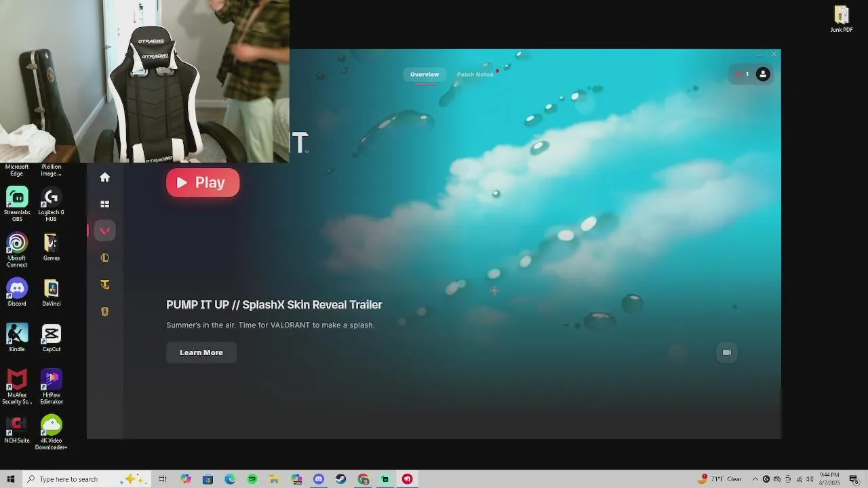Open the notification center icon
868x488 pixels.
[x=854, y=479]
